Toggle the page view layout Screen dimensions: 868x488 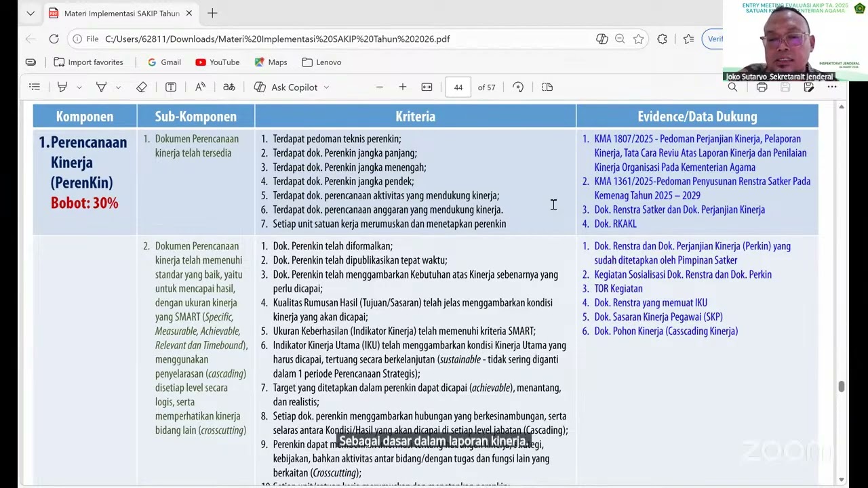(547, 87)
